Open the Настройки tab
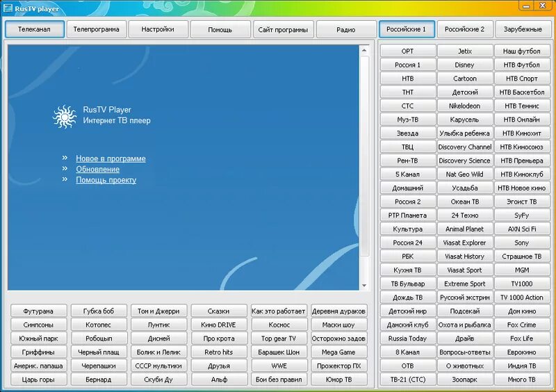 pyautogui.click(x=158, y=29)
